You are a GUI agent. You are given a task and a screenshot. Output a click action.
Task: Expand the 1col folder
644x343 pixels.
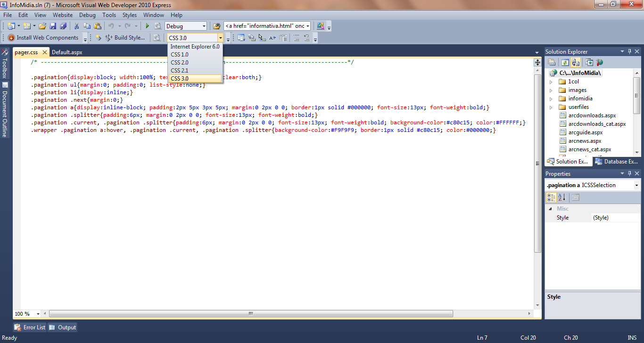551,82
